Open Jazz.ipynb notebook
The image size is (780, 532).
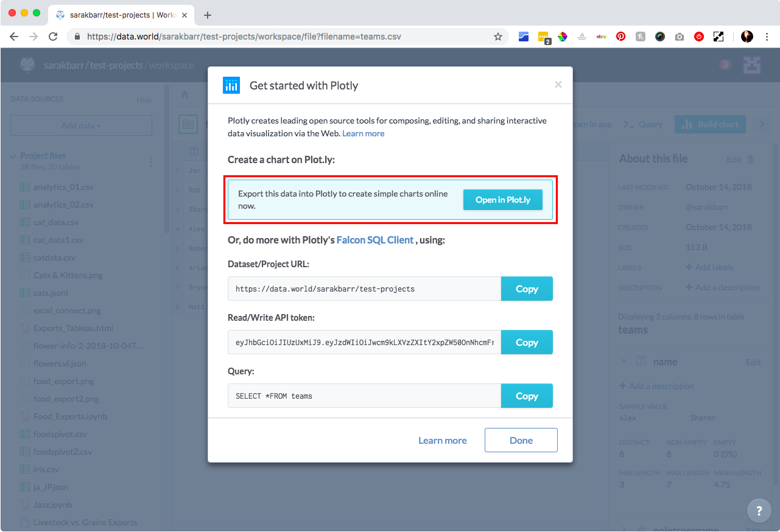tap(52, 505)
